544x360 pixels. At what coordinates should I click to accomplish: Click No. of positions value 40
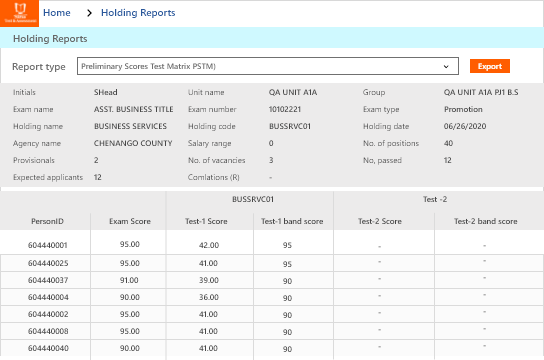(448, 143)
